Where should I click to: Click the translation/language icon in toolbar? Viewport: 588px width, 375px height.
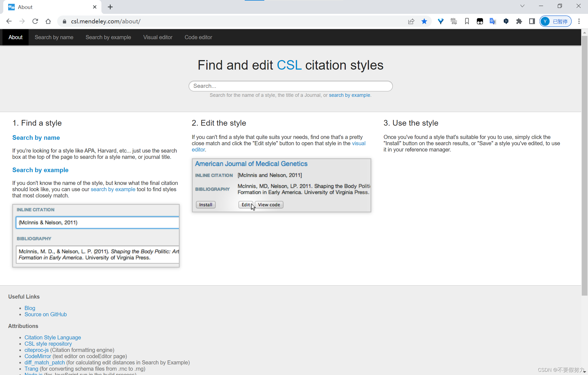(x=493, y=21)
